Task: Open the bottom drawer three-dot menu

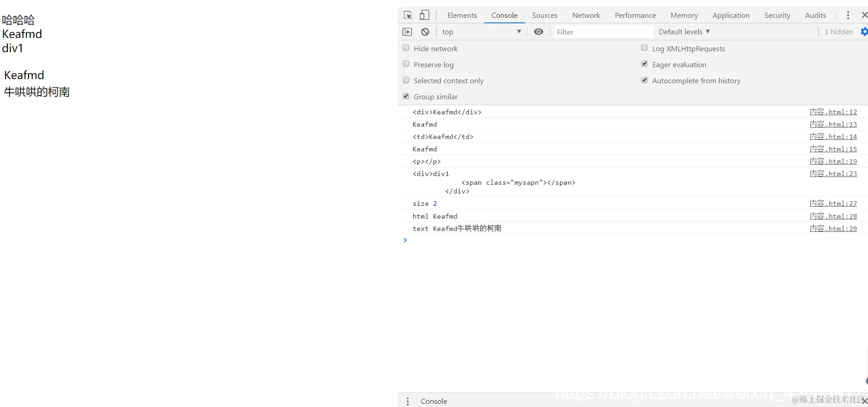Action: (x=407, y=401)
